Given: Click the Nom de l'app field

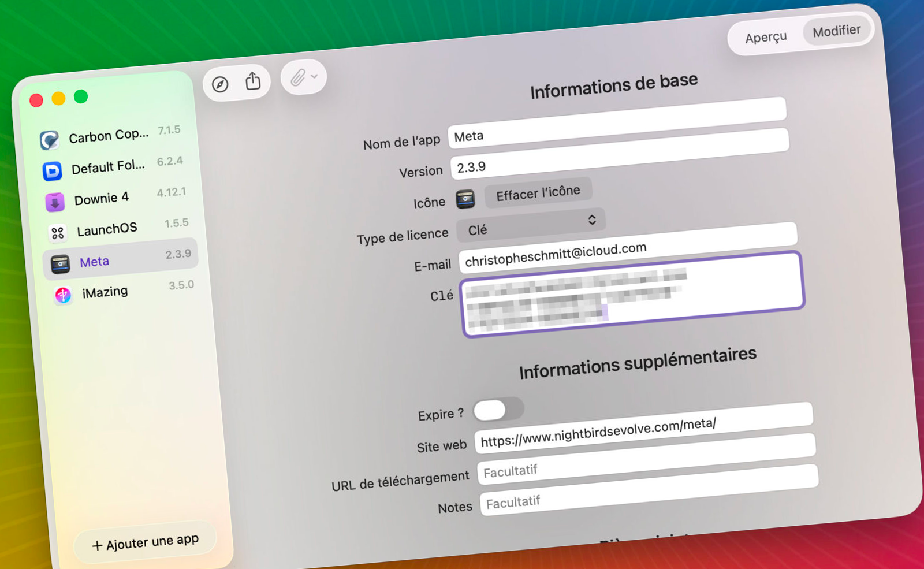Looking at the screenshot, I should tap(617, 123).
